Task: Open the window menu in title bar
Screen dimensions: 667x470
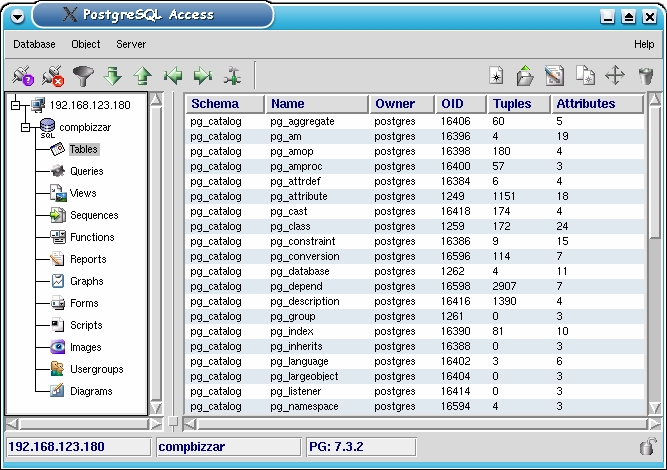Action: point(17,16)
